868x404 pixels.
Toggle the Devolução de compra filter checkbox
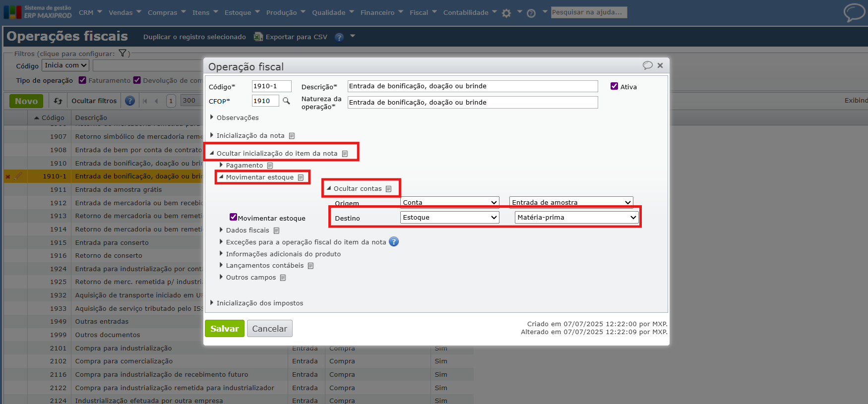click(x=137, y=80)
